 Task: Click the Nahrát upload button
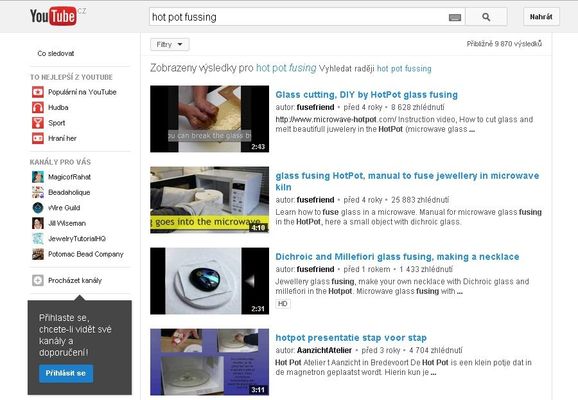[x=541, y=17]
